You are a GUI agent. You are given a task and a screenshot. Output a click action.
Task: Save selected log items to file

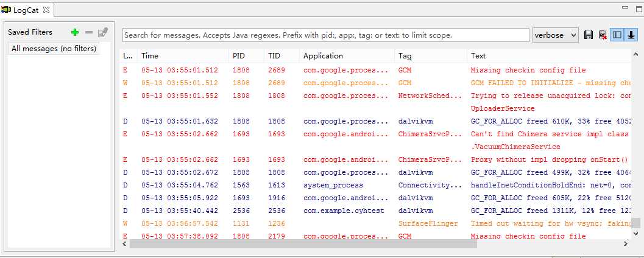589,35
